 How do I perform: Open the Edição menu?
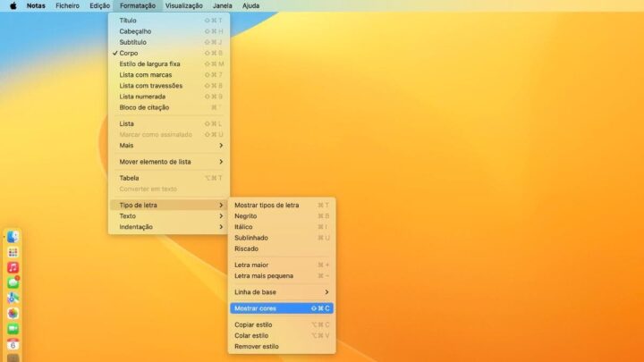click(x=100, y=5)
